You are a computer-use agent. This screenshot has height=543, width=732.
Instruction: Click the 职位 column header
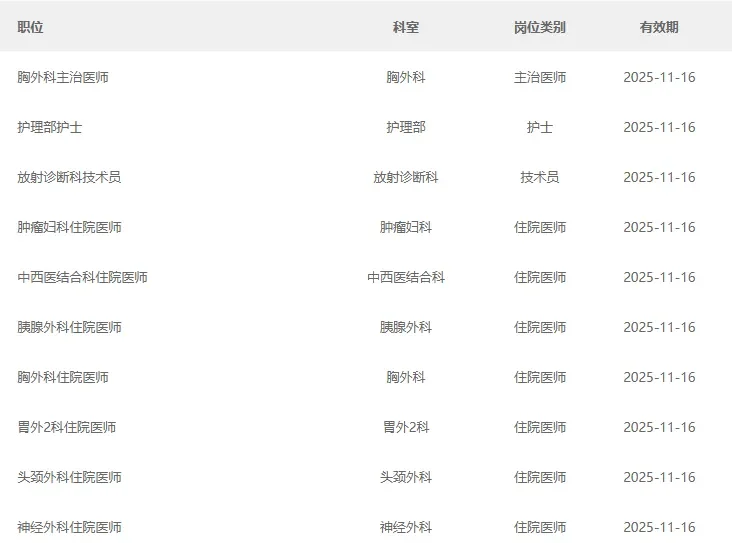(x=30, y=27)
